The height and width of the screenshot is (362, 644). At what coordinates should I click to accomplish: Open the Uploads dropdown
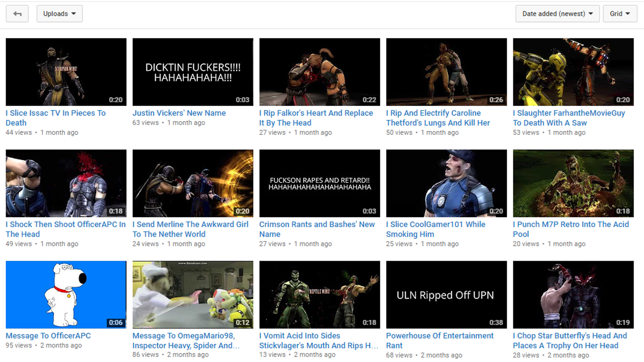(x=59, y=14)
